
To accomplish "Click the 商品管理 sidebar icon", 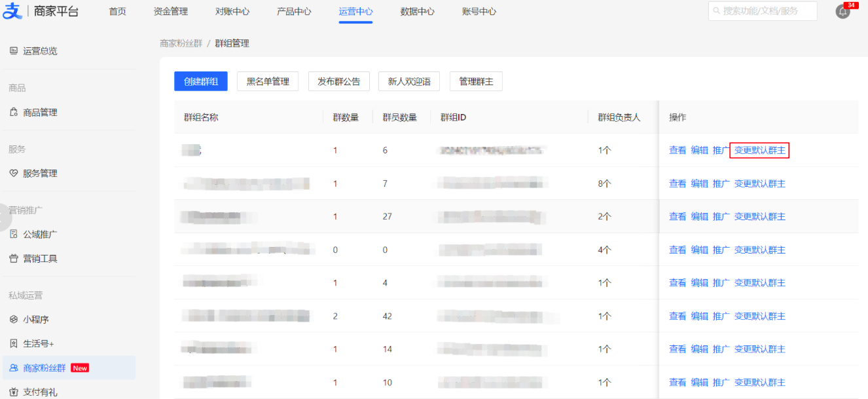I will click(x=14, y=112).
